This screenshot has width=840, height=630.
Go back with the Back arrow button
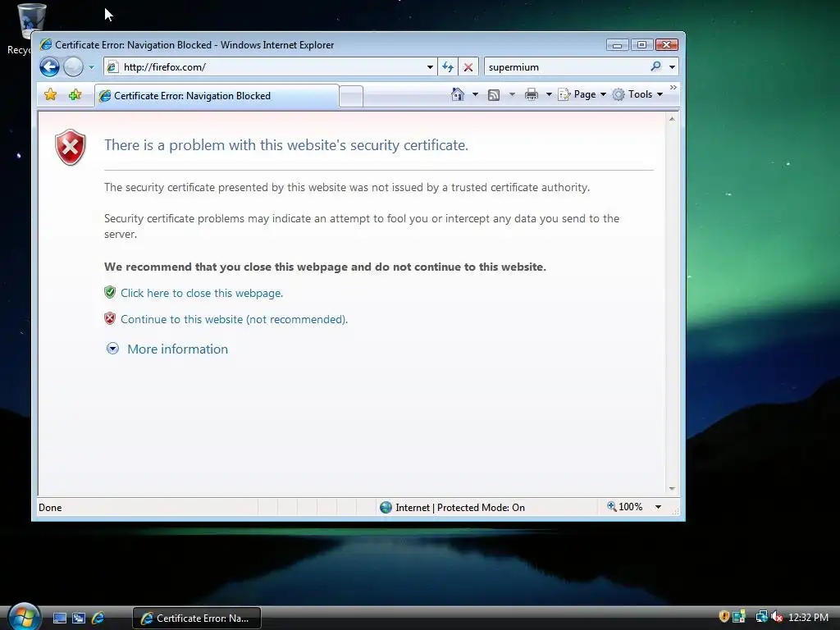pos(49,67)
